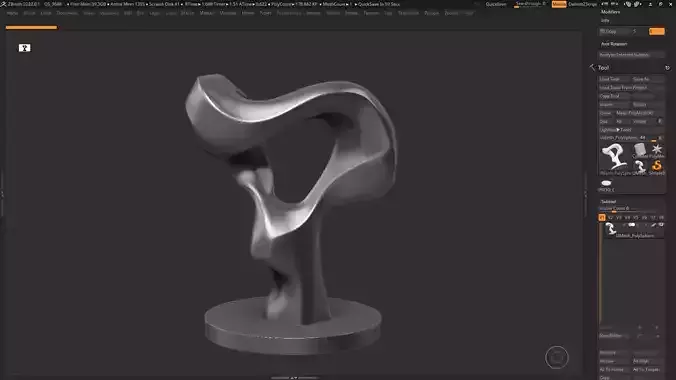Click Load Tool button

pyautogui.click(x=614, y=79)
